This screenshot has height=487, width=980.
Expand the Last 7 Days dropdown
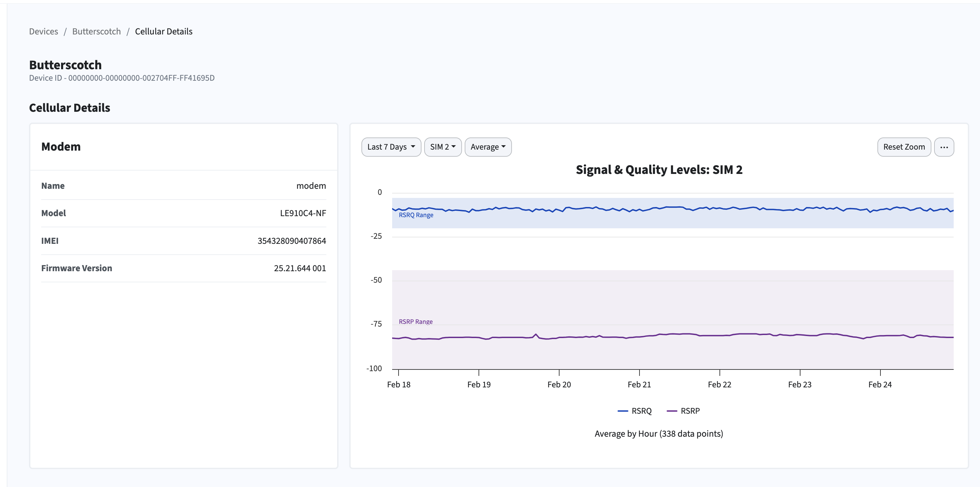pyautogui.click(x=391, y=147)
